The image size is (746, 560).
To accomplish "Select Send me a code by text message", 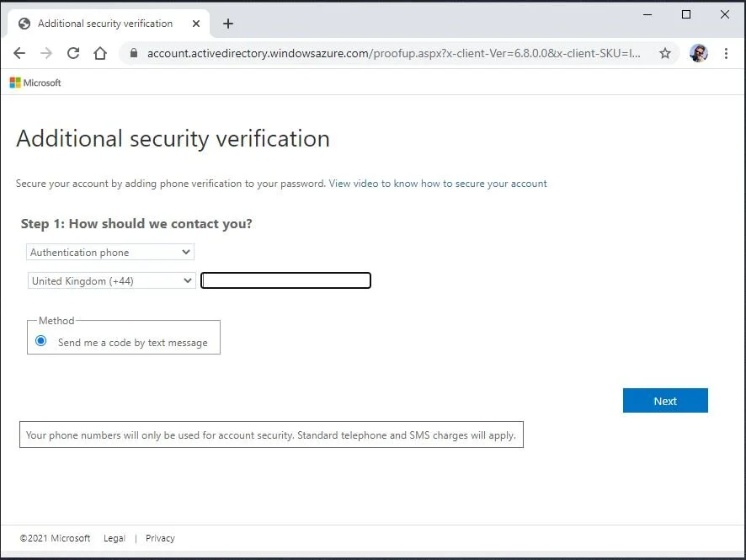I will point(41,341).
